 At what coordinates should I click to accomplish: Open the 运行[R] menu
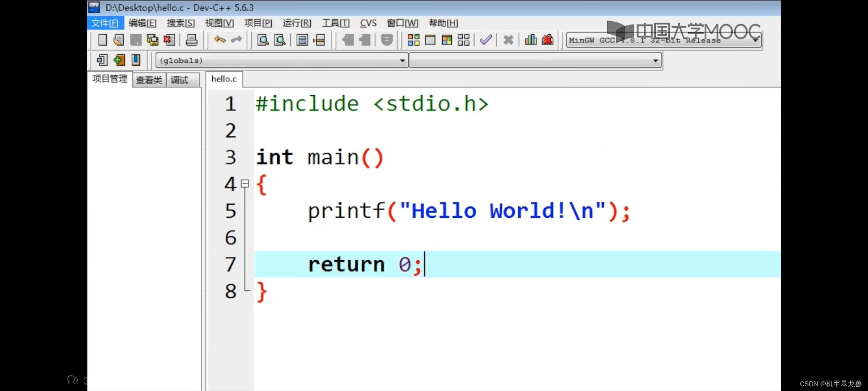click(x=297, y=23)
